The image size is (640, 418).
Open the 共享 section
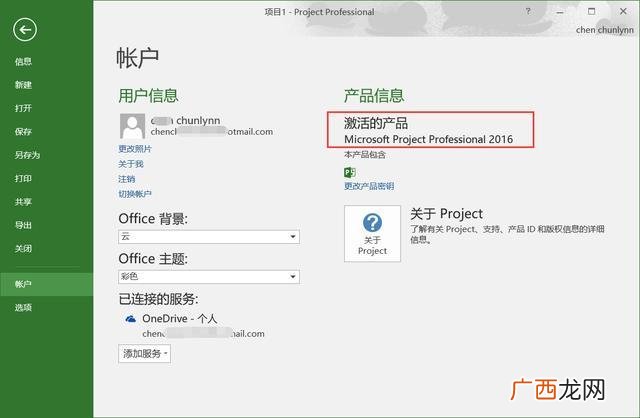tap(23, 202)
